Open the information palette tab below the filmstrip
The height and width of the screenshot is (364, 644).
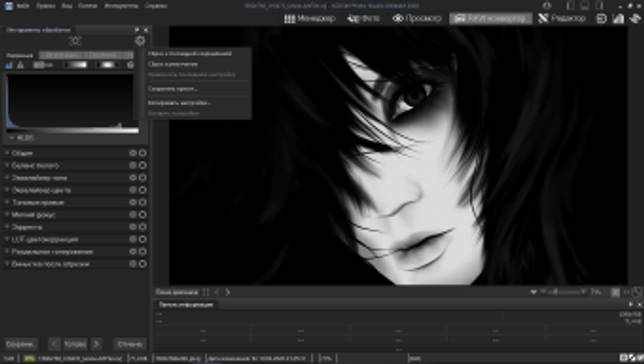pyautogui.click(x=186, y=305)
